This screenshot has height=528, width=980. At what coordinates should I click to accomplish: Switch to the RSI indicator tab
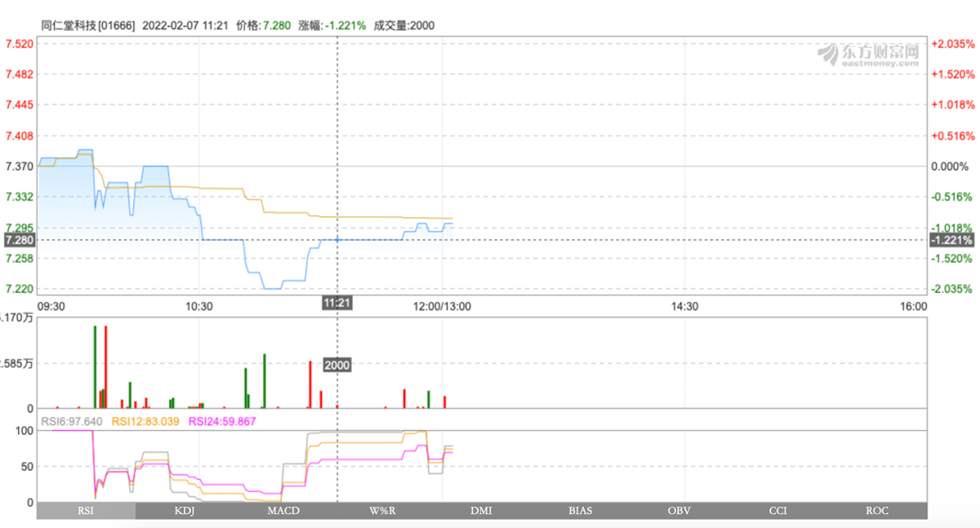click(x=86, y=511)
